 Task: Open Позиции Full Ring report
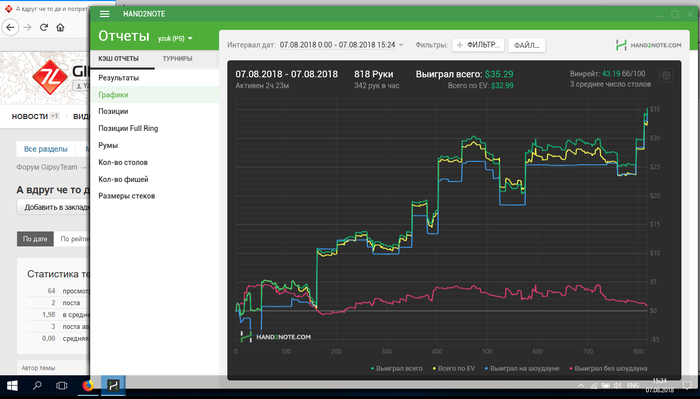coord(154,129)
